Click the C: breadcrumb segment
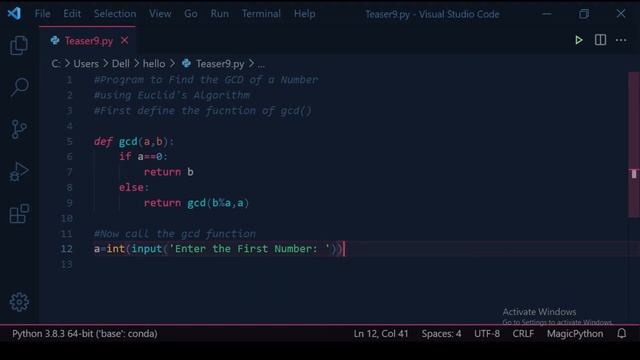 [x=56, y=64]
